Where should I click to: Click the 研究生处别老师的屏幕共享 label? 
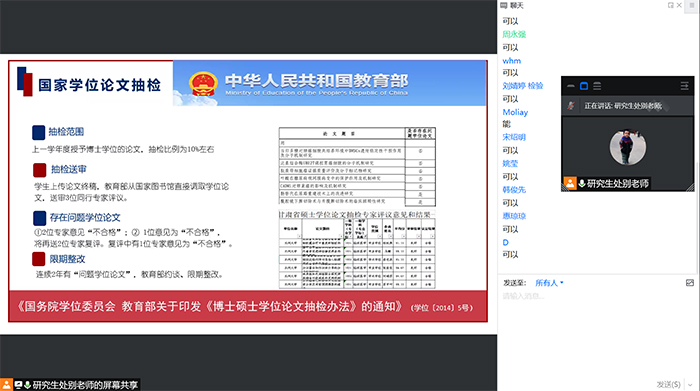pos(85,385)
